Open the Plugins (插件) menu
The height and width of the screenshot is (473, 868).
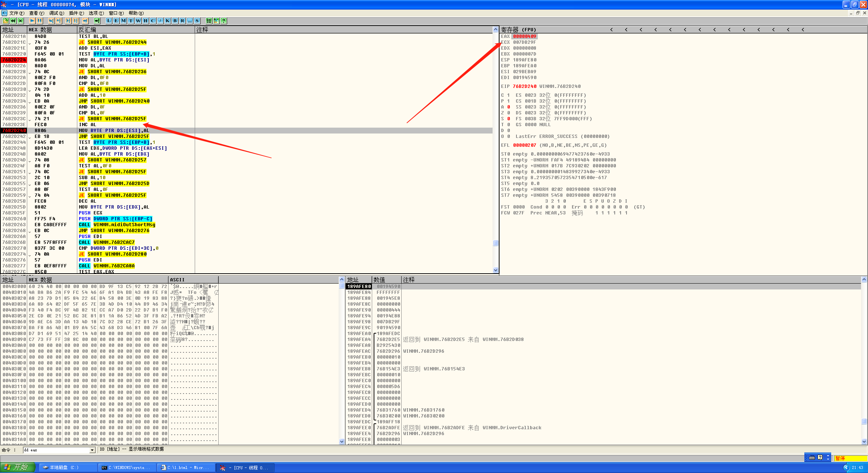[x=76, y=13]
